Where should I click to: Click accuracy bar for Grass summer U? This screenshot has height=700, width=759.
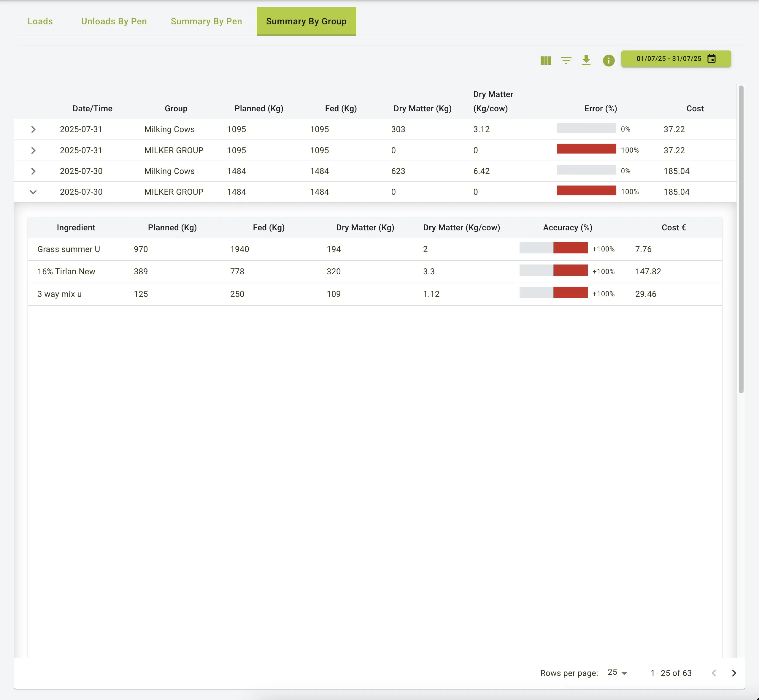(x=553, y=248)
